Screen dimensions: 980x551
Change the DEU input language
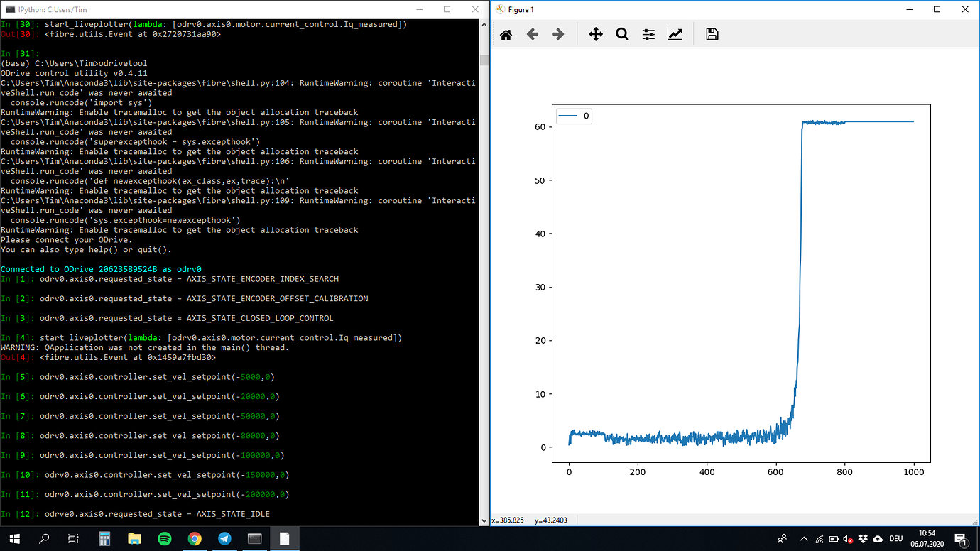896,539
